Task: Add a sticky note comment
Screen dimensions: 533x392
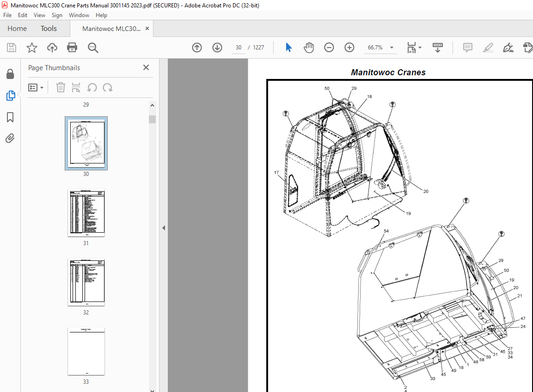Action: (468, 48)
